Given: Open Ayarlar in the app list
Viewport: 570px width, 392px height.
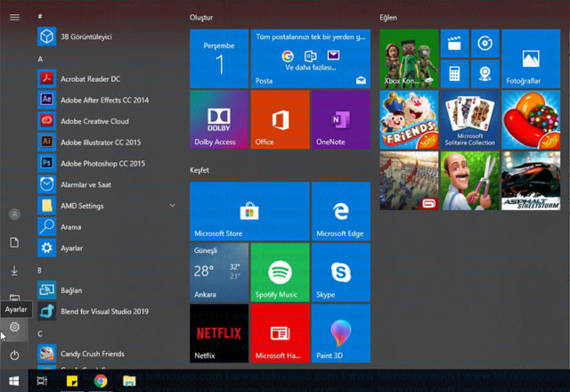Looking at the screenshot, I should tap(107, 248).
